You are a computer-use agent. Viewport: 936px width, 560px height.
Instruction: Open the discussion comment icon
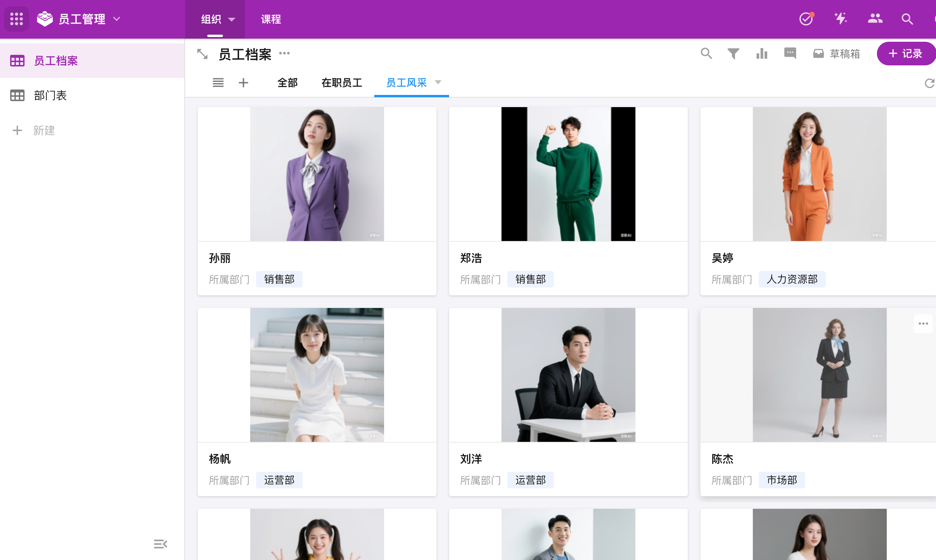click(x=790, y=54)
